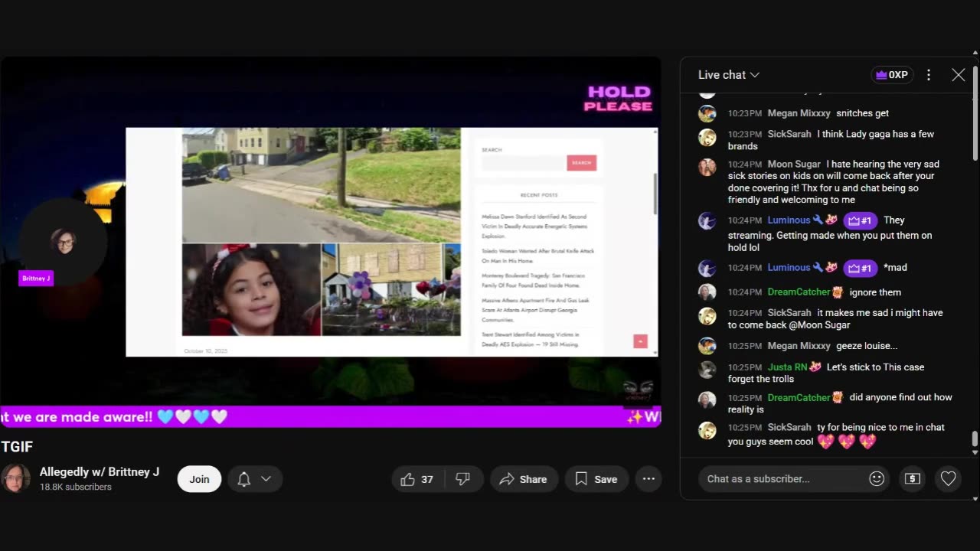Screen dimensions: 980x551
Task: Click the page scrollbar down arrow
Action: pyautogui.click(x=975, y=499)
